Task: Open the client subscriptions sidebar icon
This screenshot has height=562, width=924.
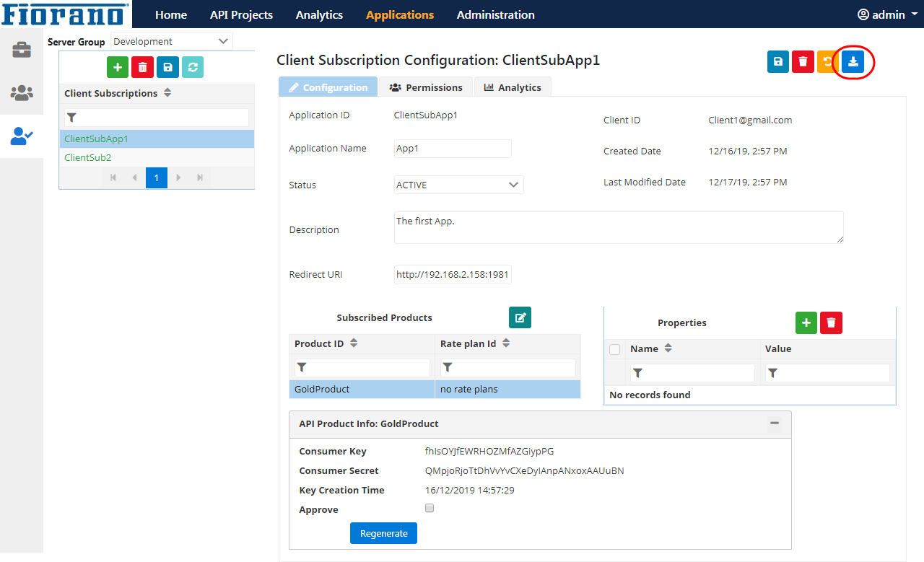Action: (x=21, y=136)
